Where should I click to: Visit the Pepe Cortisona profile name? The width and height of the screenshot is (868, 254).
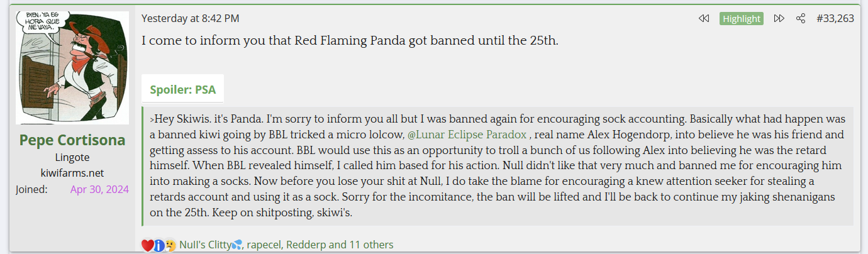pyautogui.click(x=72, y=140)
